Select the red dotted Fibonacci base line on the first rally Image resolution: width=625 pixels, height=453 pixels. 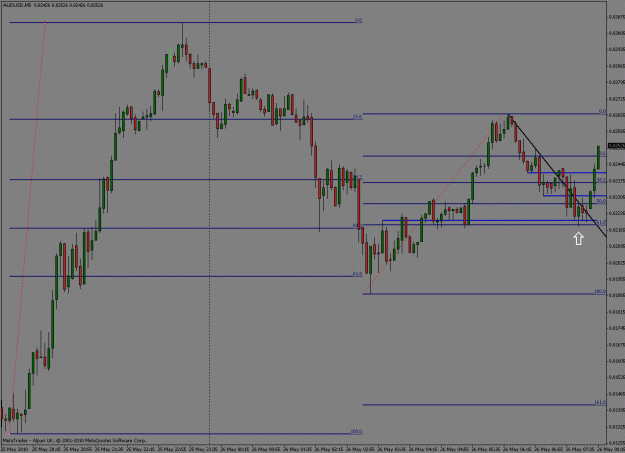click(x=27, y=228)
